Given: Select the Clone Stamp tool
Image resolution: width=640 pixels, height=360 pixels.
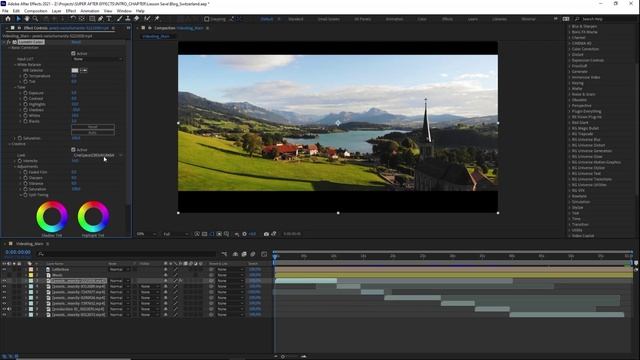Looking at the screenshot, I should click(x=128, y=19).
